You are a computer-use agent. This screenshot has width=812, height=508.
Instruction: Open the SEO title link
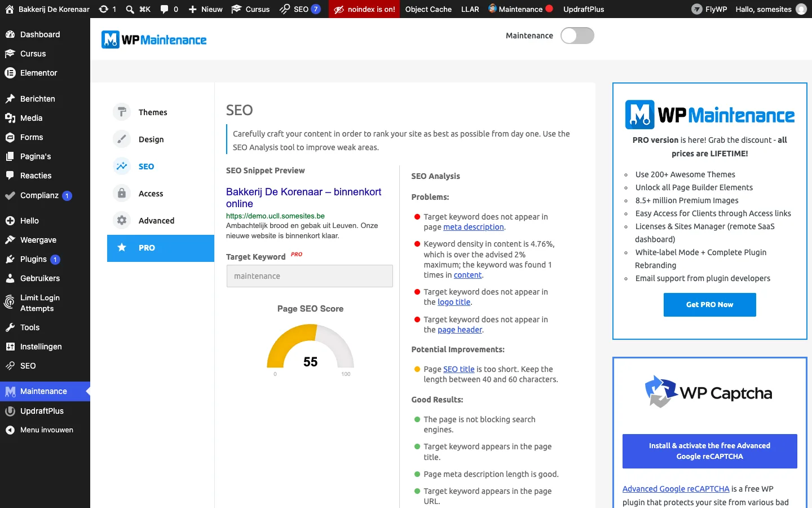click(x=459, y=369)
